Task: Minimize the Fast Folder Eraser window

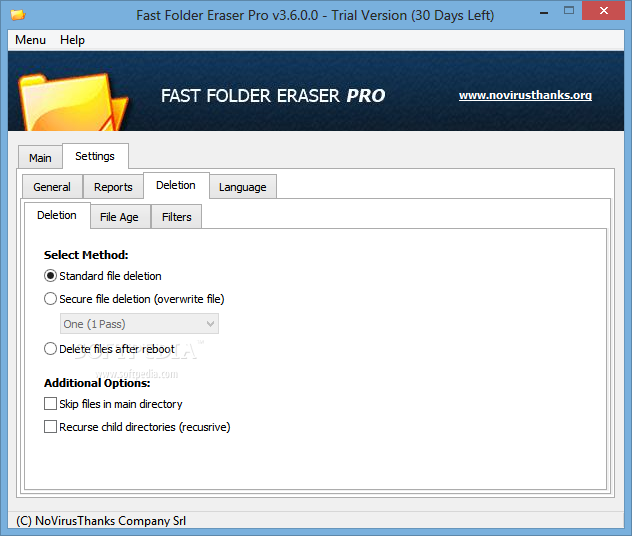Action: click(544, 12)
